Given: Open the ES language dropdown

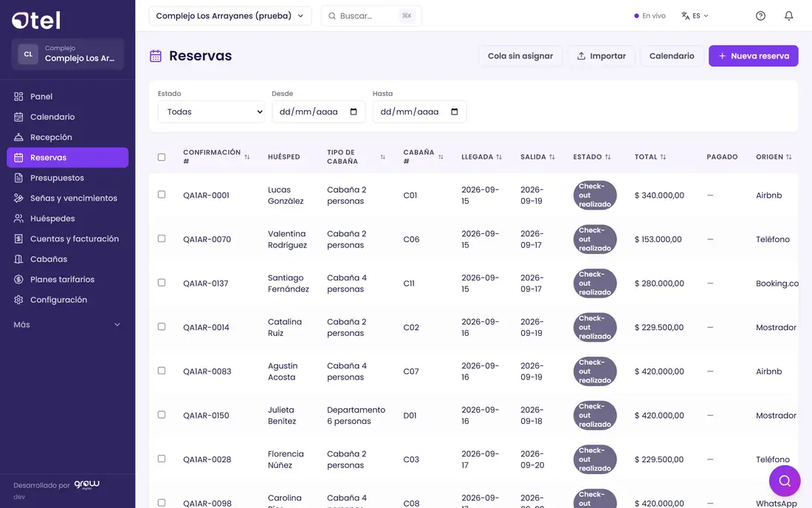Looking at the screenshot, I should (695, 16).
